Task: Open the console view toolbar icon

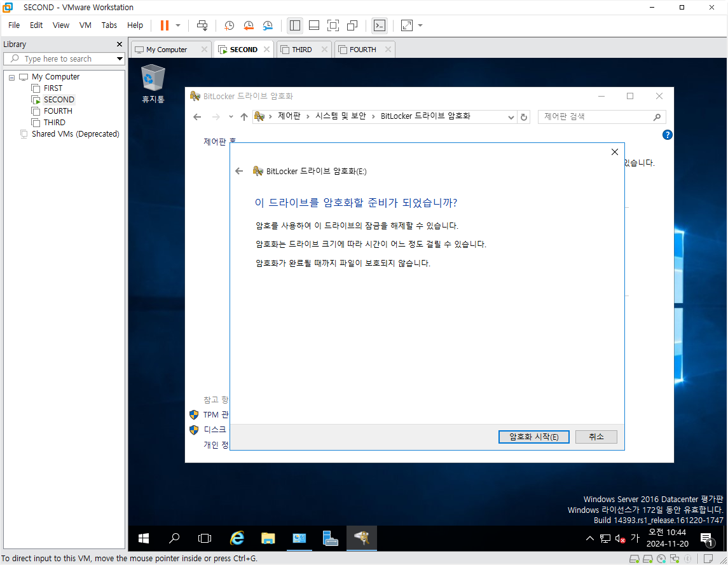Action: pos(380,25)
